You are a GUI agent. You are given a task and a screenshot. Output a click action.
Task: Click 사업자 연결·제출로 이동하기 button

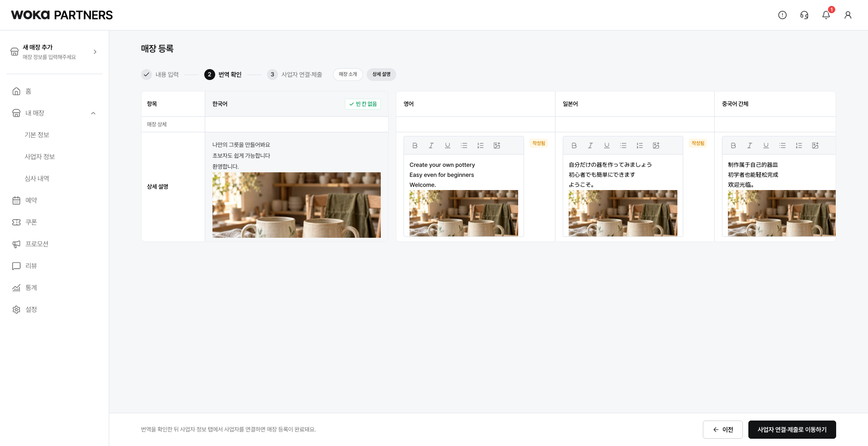[792, 430]
